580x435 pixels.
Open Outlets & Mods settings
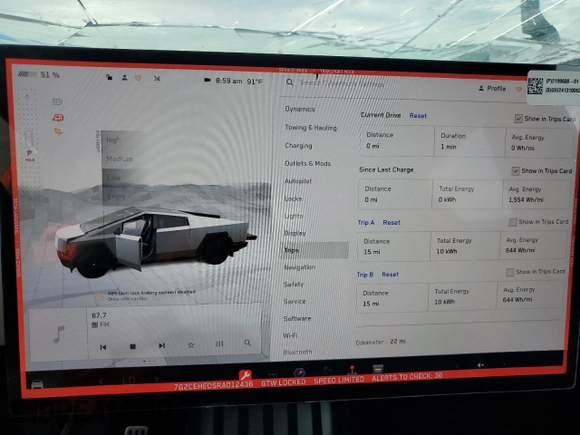(308, 163)
